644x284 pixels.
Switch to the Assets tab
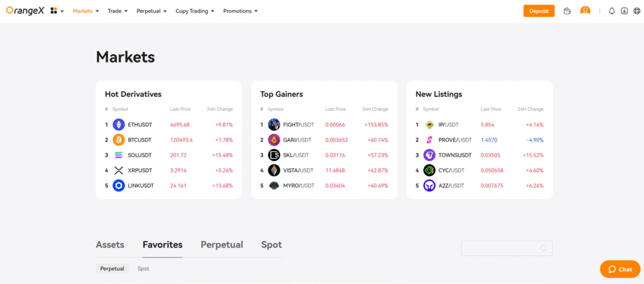point(110,245)
